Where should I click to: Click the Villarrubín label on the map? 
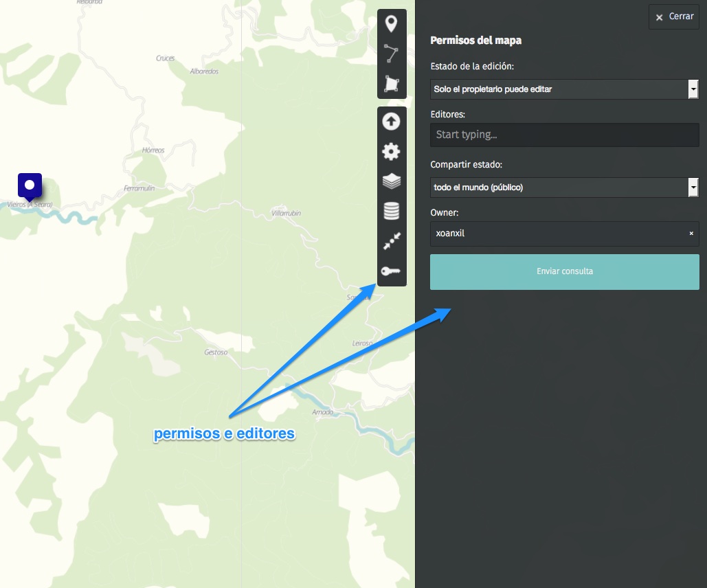287,214
